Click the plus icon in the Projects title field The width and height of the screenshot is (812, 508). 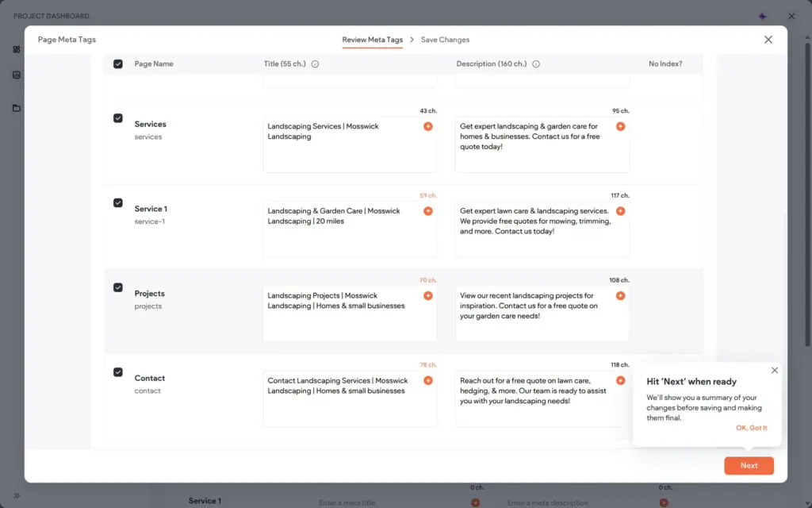point(427,295)
